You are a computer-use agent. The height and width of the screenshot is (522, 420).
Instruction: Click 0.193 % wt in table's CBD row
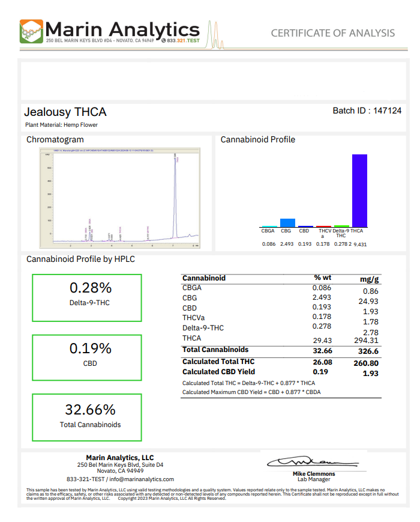point(322,307)
